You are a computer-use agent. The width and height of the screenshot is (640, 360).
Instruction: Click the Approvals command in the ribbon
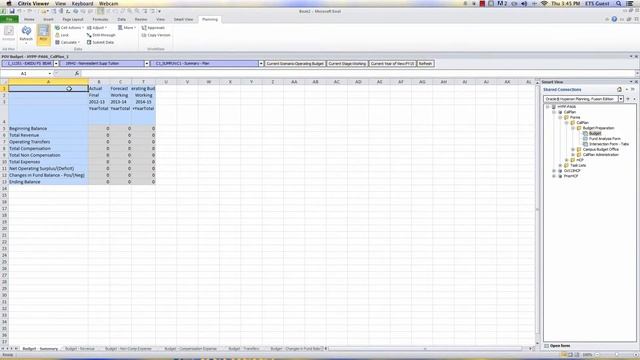tap(153, 28)
